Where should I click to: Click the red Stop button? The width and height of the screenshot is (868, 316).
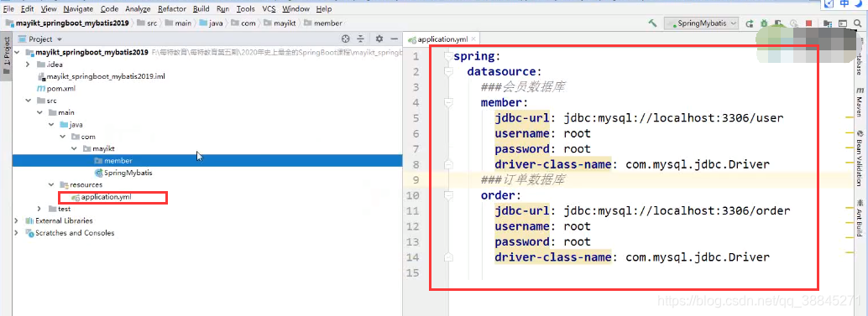808,23
